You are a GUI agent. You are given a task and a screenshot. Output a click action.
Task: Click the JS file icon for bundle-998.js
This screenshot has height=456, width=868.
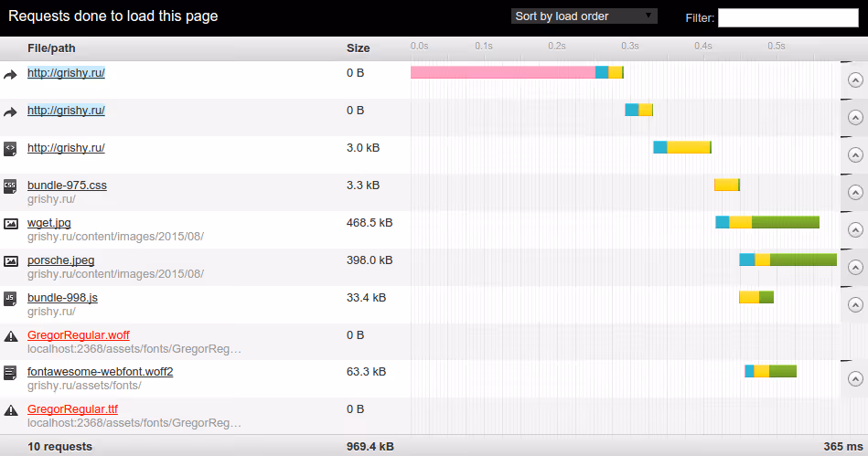pyautogui.click(x=11, y=298)
